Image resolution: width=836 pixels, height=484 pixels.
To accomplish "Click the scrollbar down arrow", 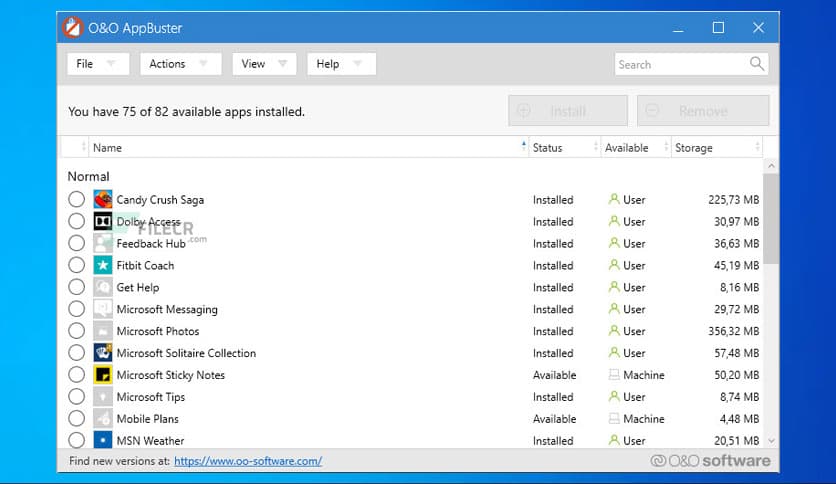I will [771, 441].
